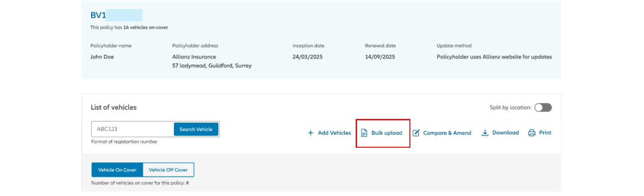Viewport: 644px width, 196px height.
Task: Click address line 57 ladymead, Guildford, Surrey
Action: (x=212, y=66)
